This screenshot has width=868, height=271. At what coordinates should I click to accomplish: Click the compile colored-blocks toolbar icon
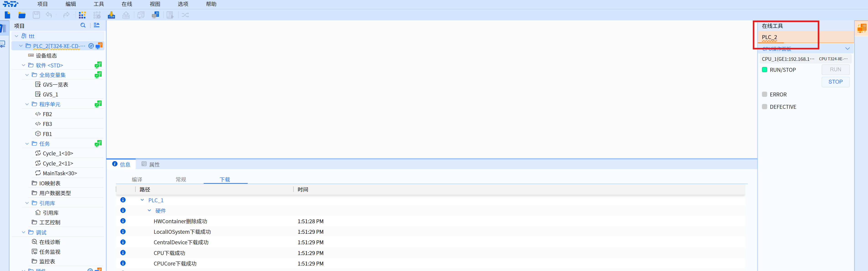[x=82, y=15]
